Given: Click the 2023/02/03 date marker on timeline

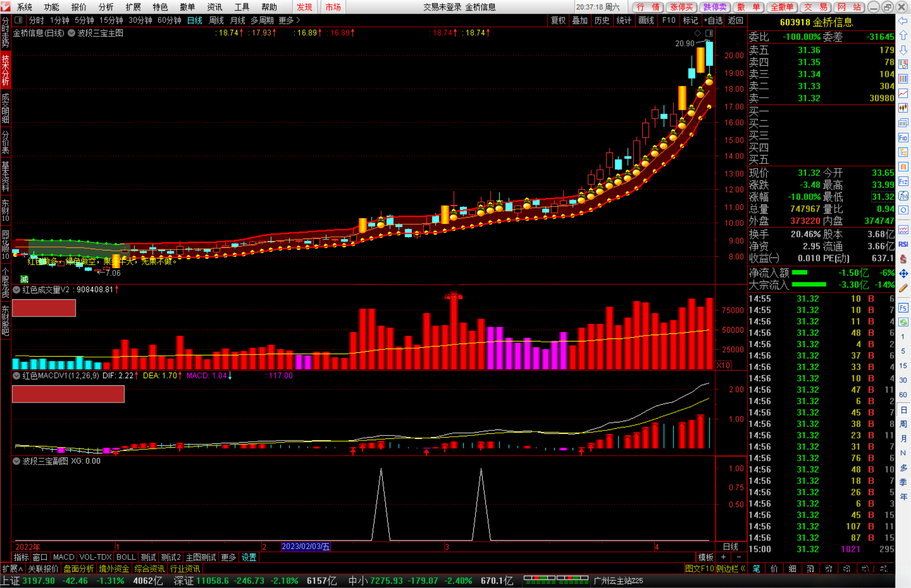Looking at the screenshot, I should [305, 547].
